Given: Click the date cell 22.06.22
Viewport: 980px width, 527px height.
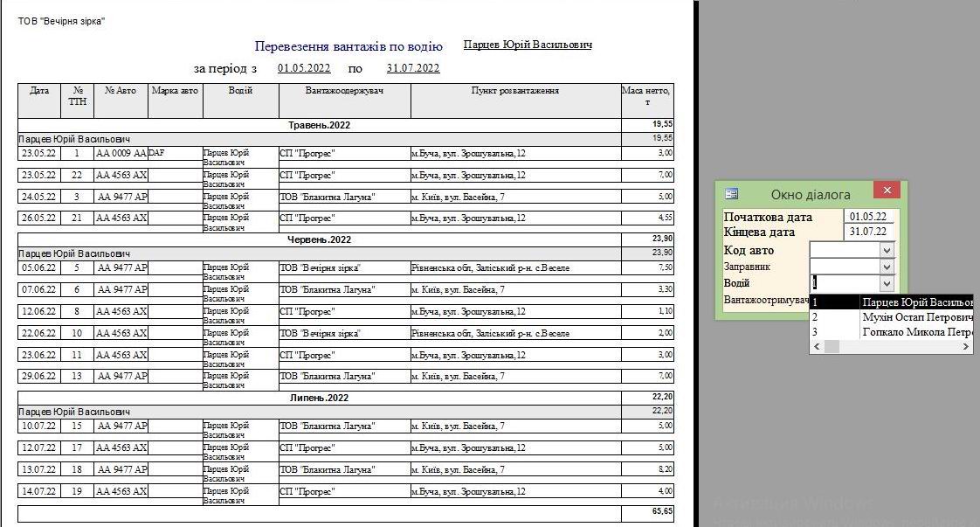Looking at the screenshot, I should click(x=38, y=333).
